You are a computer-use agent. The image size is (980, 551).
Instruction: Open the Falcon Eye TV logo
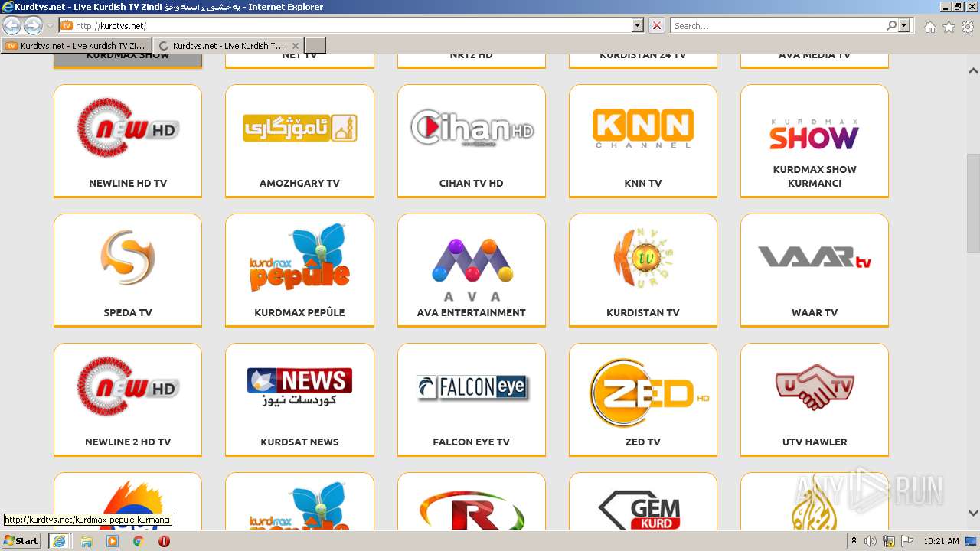coord(472,388)
